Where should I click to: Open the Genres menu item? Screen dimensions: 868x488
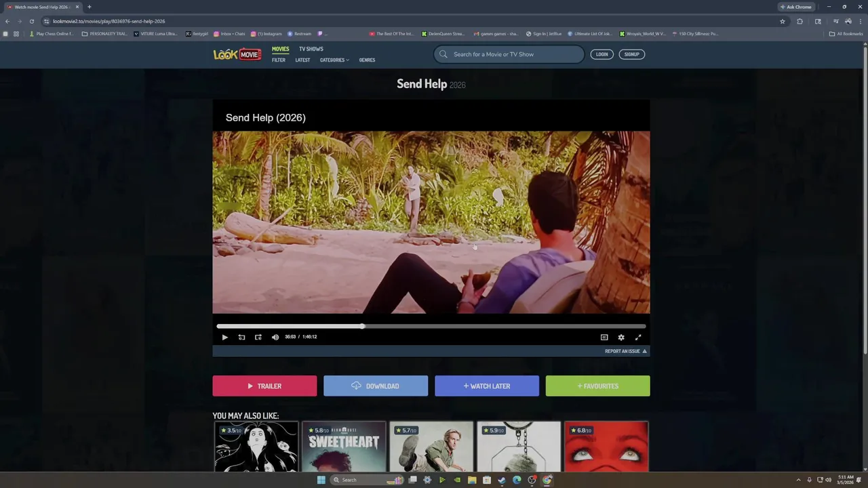[367, 60]
